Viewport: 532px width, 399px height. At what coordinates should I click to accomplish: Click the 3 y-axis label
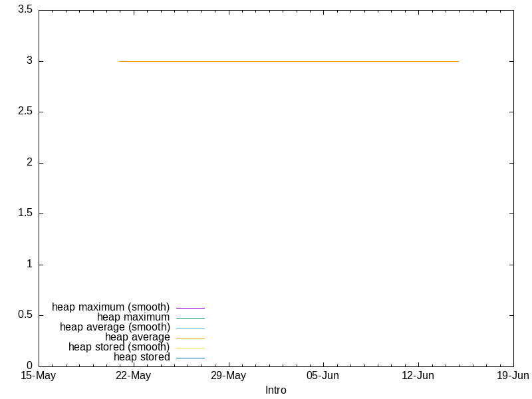tap(29, 61)
